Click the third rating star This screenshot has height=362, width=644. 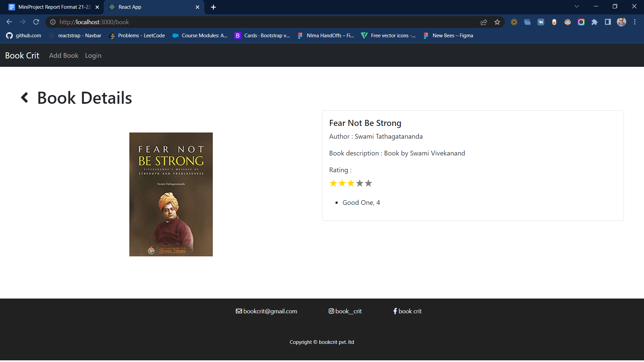(x=351, y=183)
